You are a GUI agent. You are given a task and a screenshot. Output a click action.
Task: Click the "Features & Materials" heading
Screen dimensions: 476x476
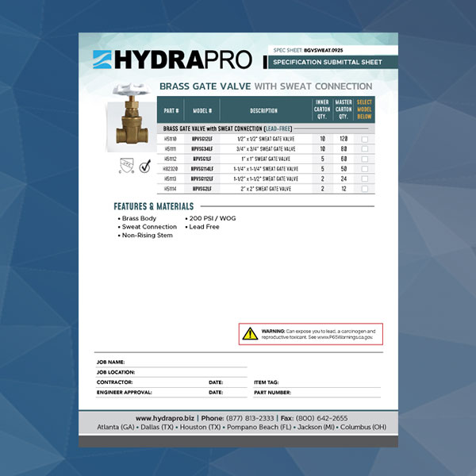coord(154,206)
